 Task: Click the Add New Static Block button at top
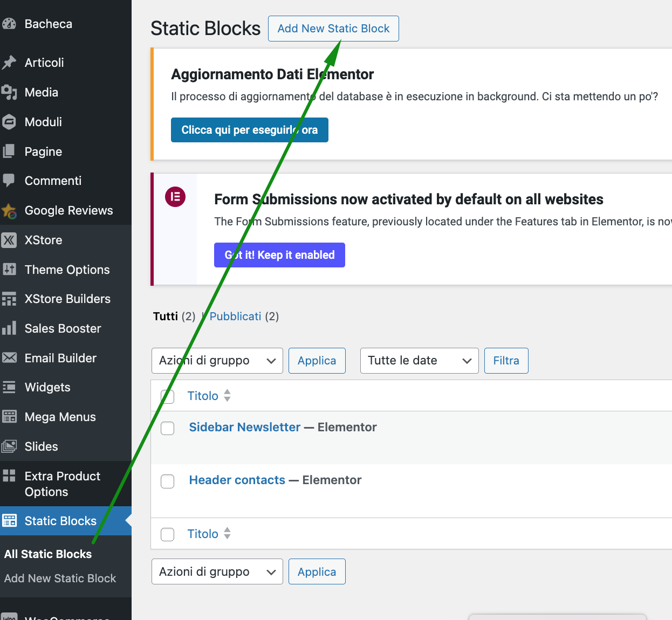click(x=333, y=29)
